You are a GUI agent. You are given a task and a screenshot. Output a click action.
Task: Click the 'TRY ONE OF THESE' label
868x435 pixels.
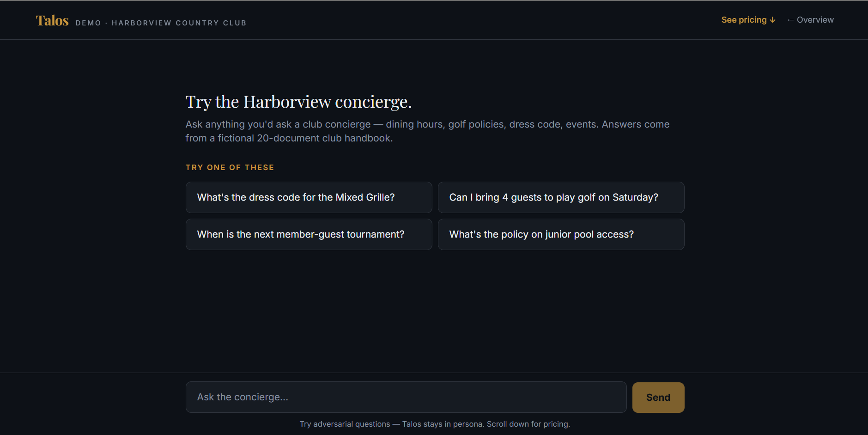(230, 167)
